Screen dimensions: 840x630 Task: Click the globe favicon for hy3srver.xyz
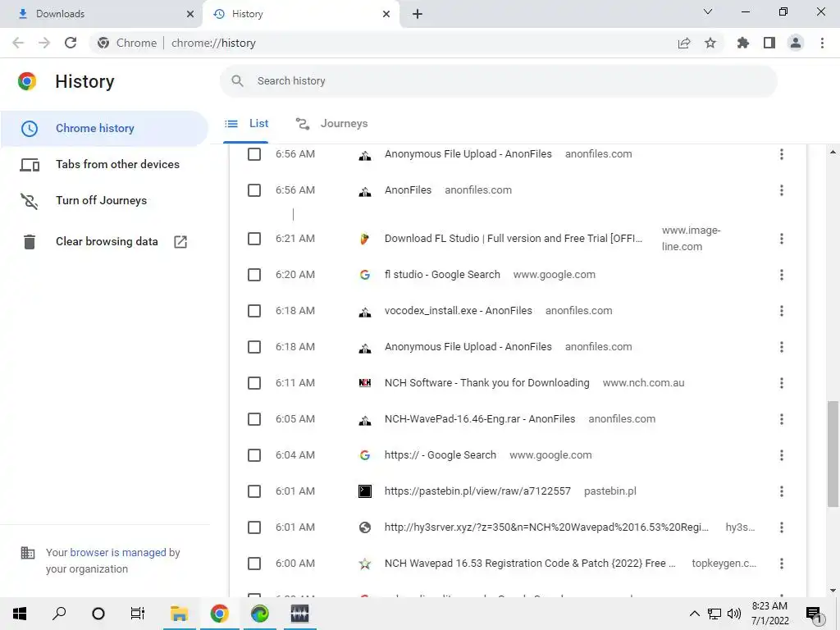coord(365,527)
